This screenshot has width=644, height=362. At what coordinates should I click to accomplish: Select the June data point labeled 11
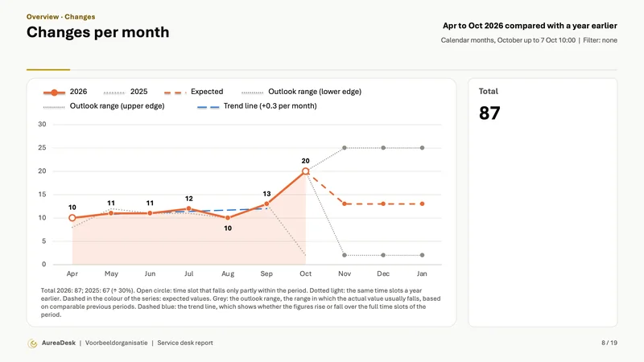pyautogui.click(x=150, y=213)
